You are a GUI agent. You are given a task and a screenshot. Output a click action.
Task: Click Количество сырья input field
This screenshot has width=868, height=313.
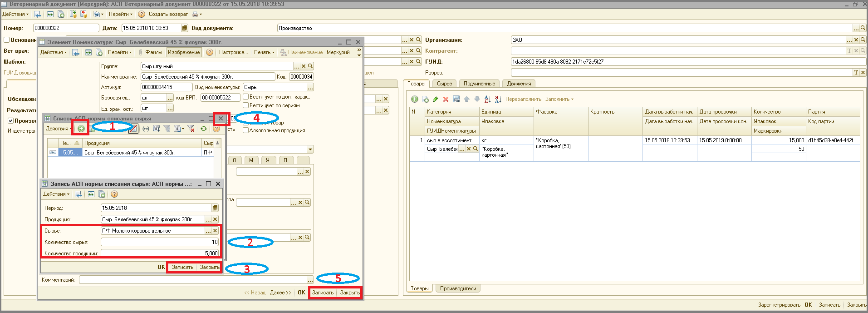click(160, 242)
